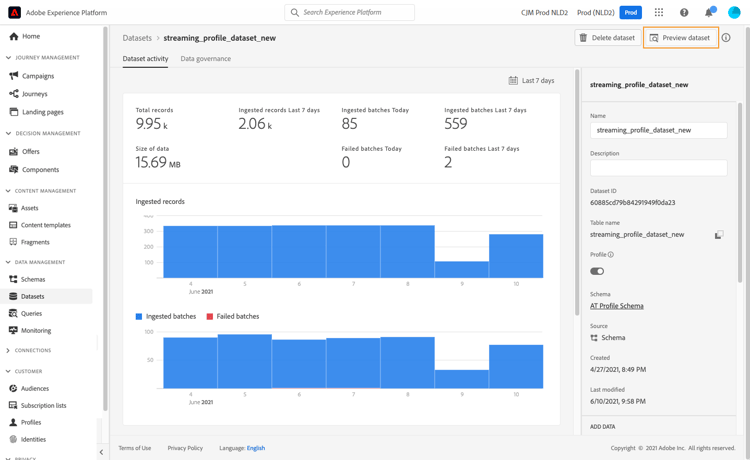Click the Description input field
The height and width of the screenshot is (460, 750).
coord(659,168)
